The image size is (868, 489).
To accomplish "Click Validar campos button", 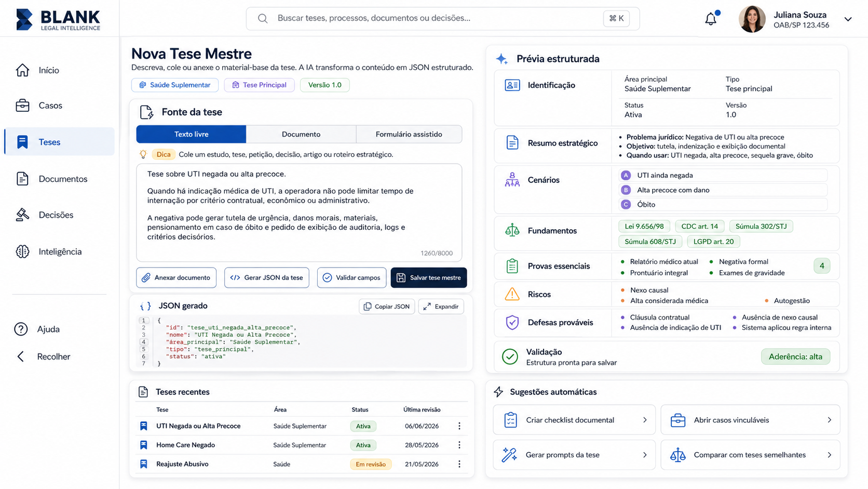I will pyautogui.click(x=351, y=277).
